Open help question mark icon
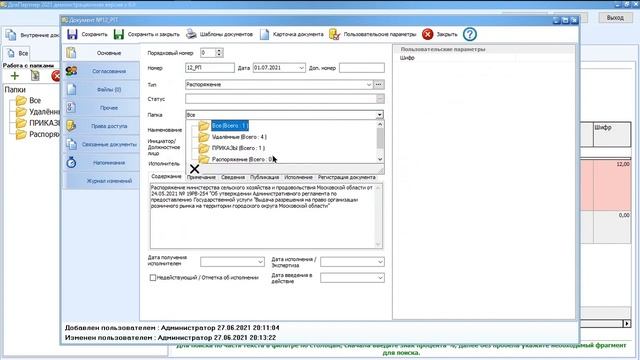640x360 pixels. tap(470, 34)
